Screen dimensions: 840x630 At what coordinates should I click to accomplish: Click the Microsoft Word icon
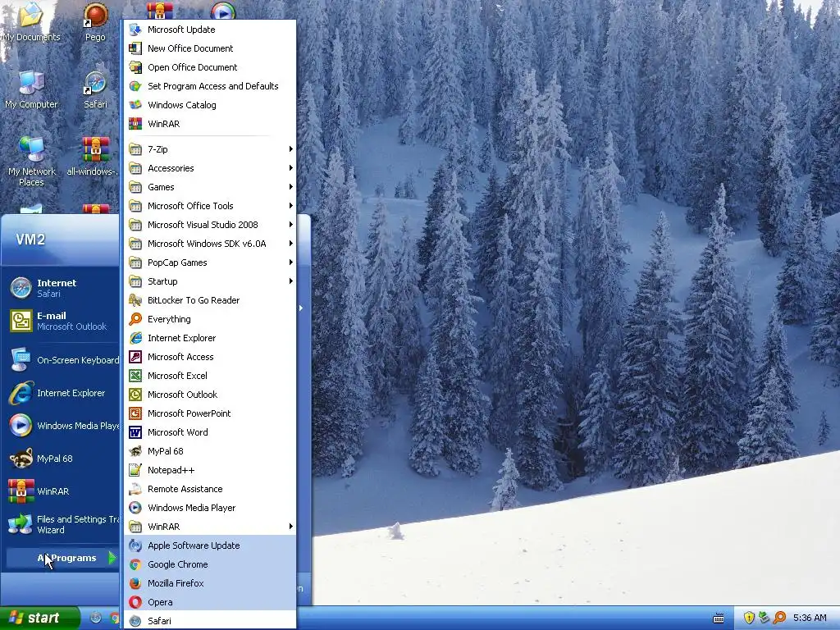point(135,432)
